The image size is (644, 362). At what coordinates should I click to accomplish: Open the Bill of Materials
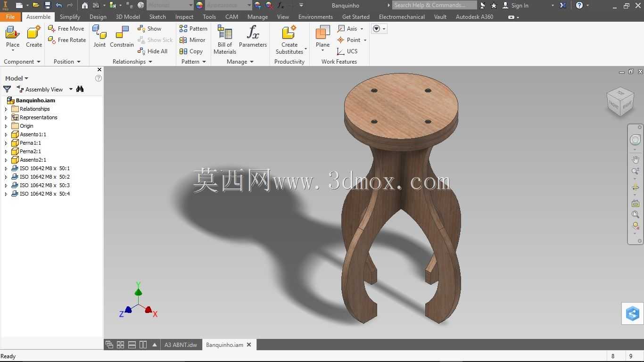(225, 40)
